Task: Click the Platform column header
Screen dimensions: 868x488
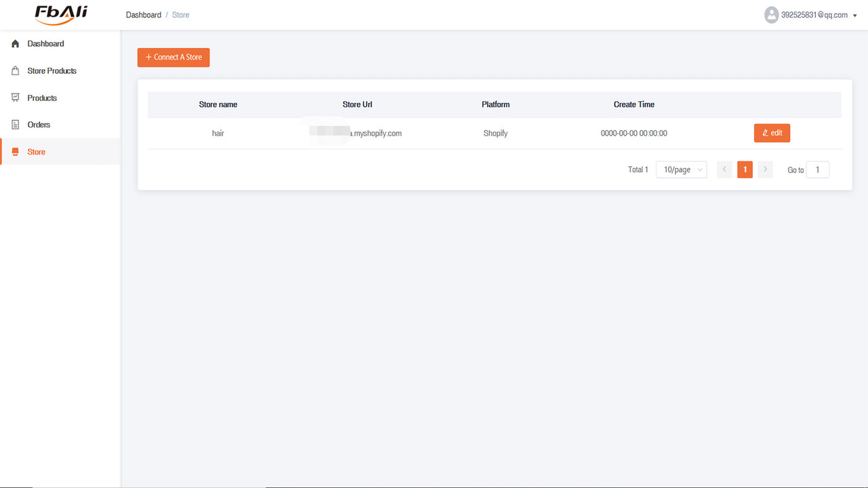Action: point(496,104)
